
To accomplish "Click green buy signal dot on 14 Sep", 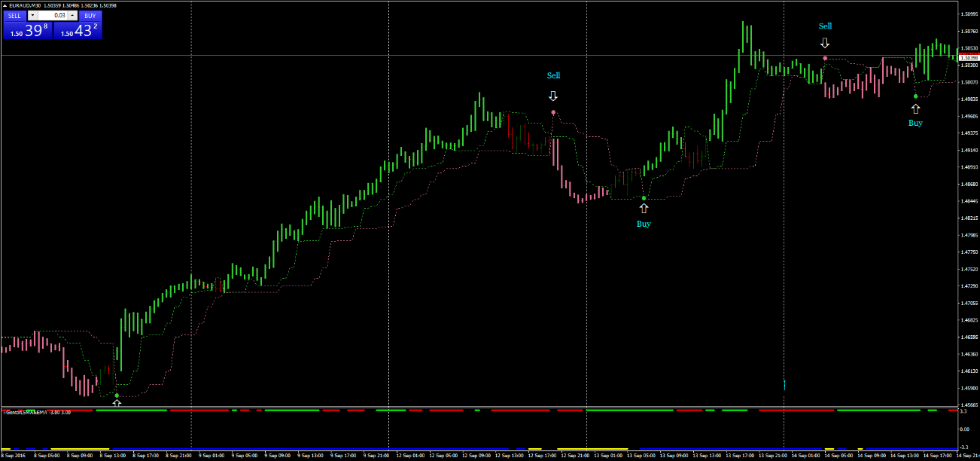I will pos(915,96).
